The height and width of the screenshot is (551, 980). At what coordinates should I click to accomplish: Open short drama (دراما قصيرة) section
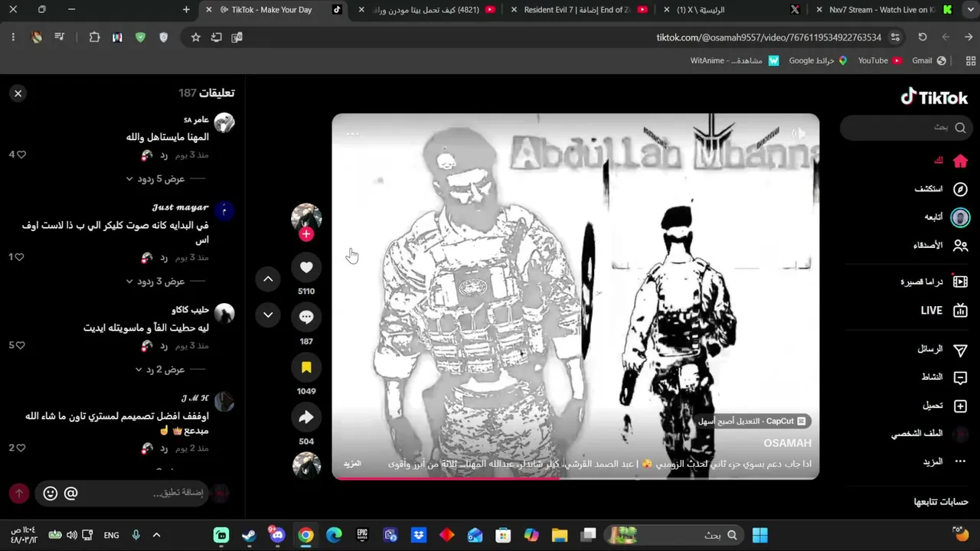coord(934,282)
